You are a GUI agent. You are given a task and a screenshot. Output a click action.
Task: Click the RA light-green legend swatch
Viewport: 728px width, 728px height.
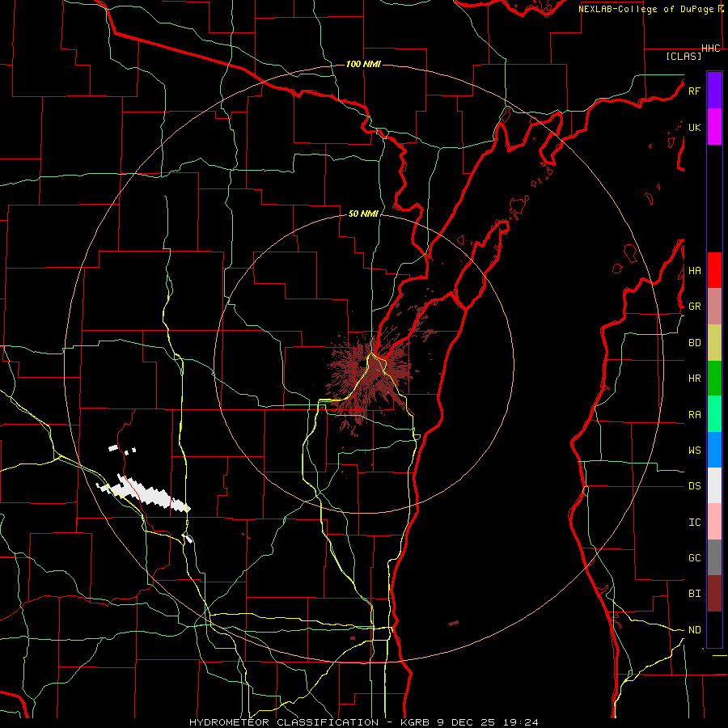click(714, 414)
